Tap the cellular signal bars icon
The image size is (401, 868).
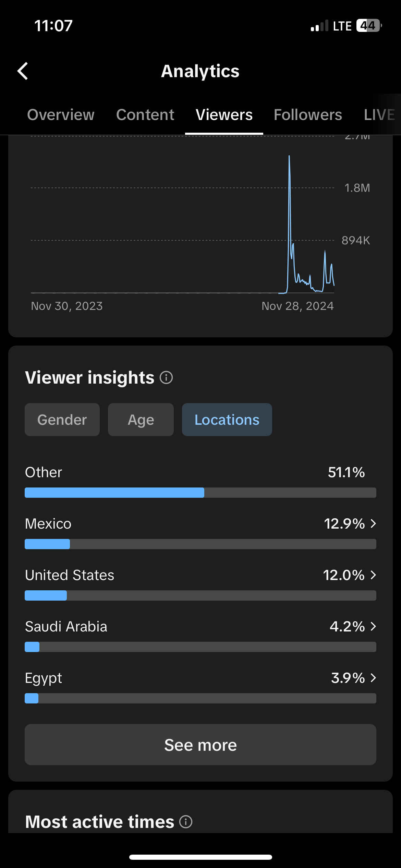click(319, 26)
